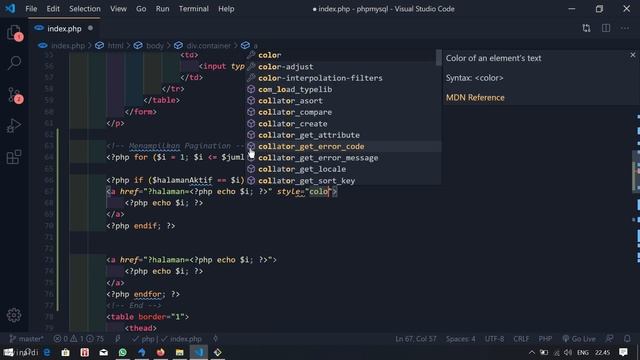This screenshot has width=640, height=360.
Task: Click the volume icon in system tray
Action: [568, 353]
